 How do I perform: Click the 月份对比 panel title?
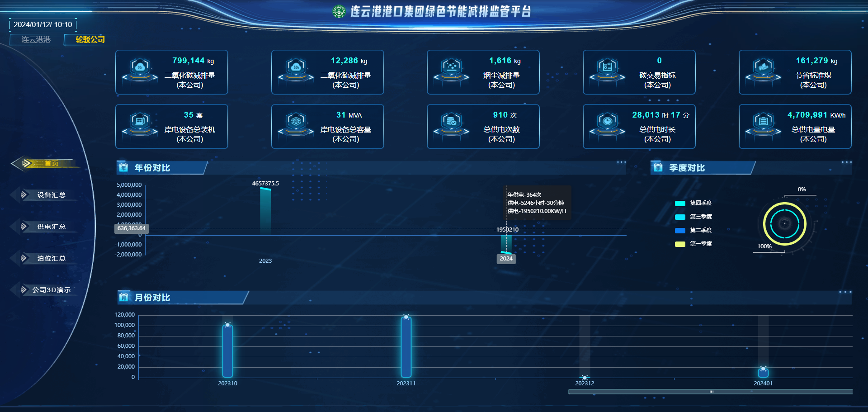pos(152,298)
